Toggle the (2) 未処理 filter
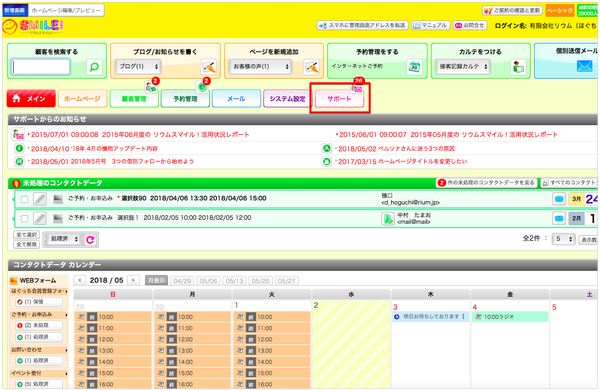600x391 pixels. 39,326
